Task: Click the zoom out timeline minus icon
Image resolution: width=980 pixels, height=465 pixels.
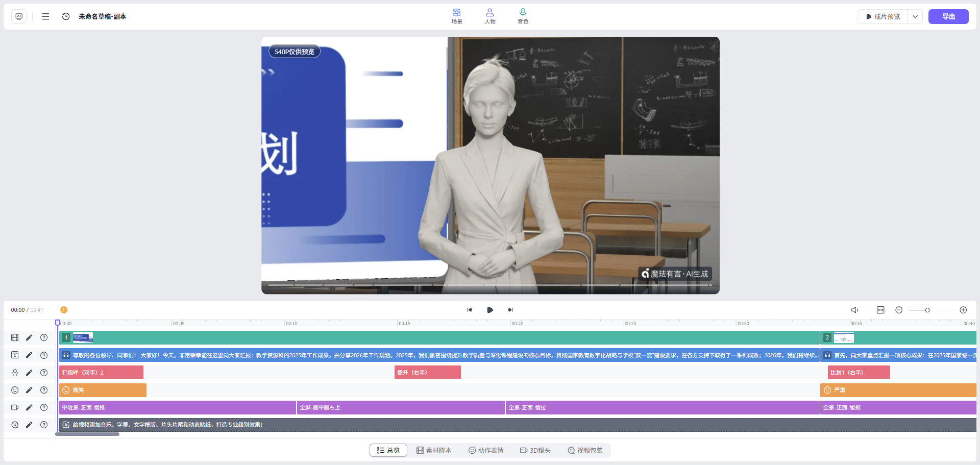Action: pyautogui.click(x=899, y=310)
